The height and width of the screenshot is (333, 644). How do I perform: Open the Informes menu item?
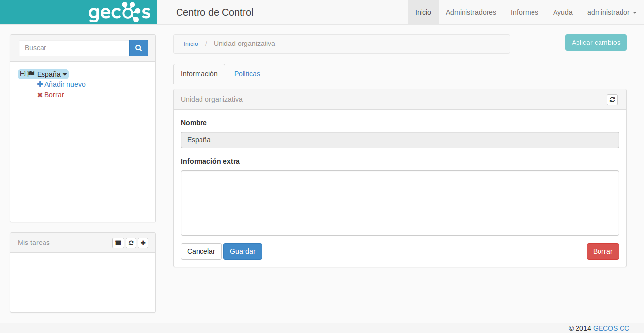pos(525,12)
